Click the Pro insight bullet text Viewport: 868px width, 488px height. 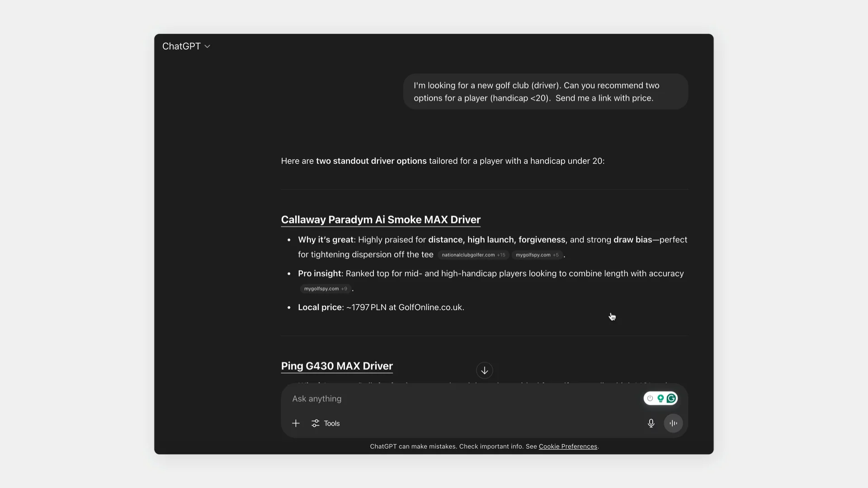[x=491, y=281]
